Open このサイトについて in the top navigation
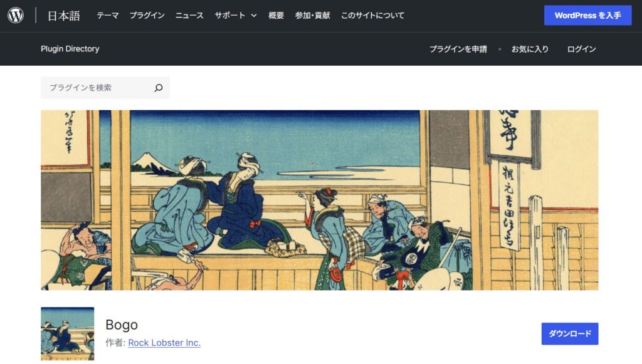This screenshot has height=364, width=642. tap(372, 16)
